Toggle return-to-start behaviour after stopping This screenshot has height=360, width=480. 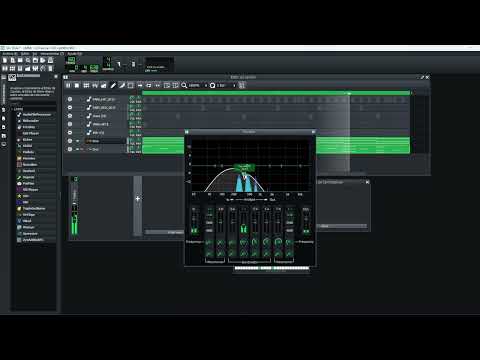point(157,86)
